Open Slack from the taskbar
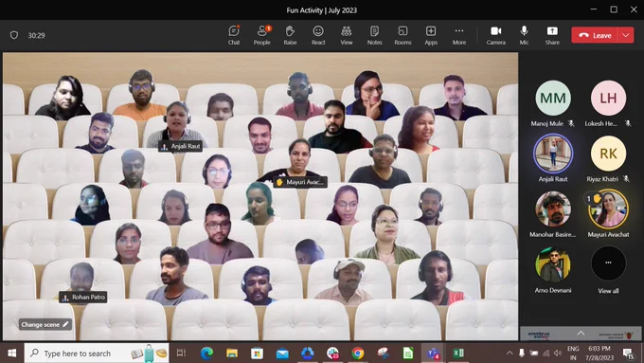 (332, 354)
